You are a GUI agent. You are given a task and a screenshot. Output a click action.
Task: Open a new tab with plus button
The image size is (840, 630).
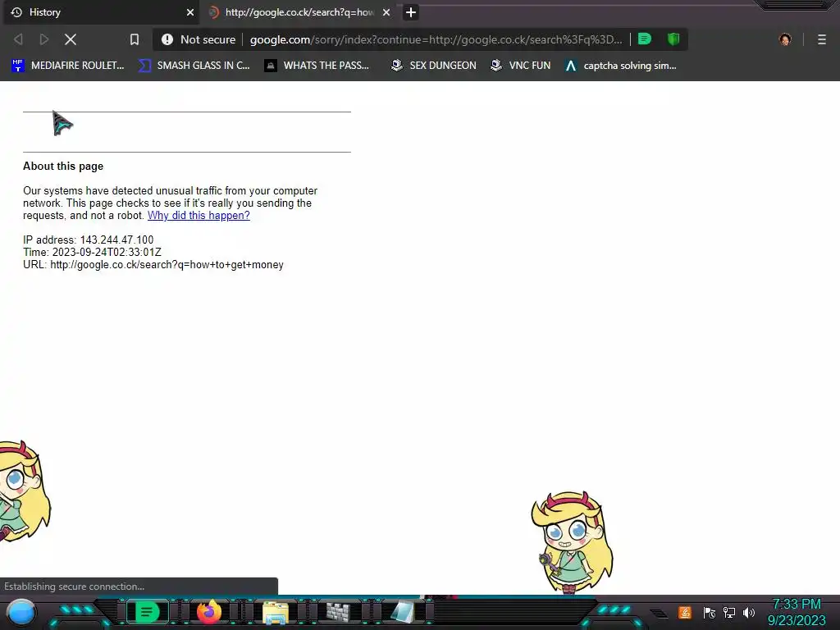(411, 12)
